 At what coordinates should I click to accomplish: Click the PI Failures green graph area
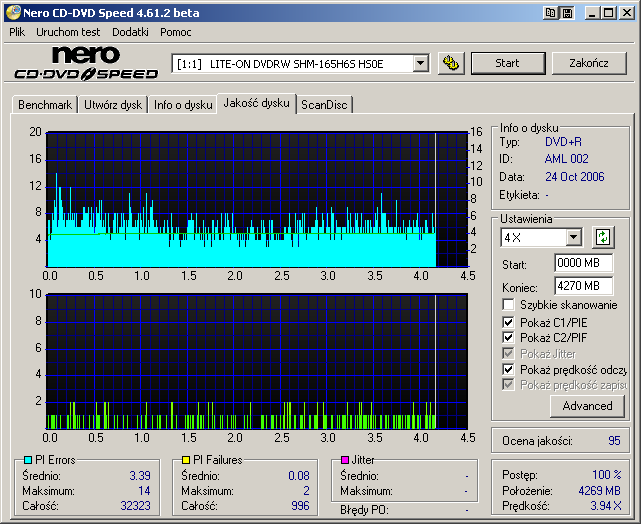coord(257,361)
